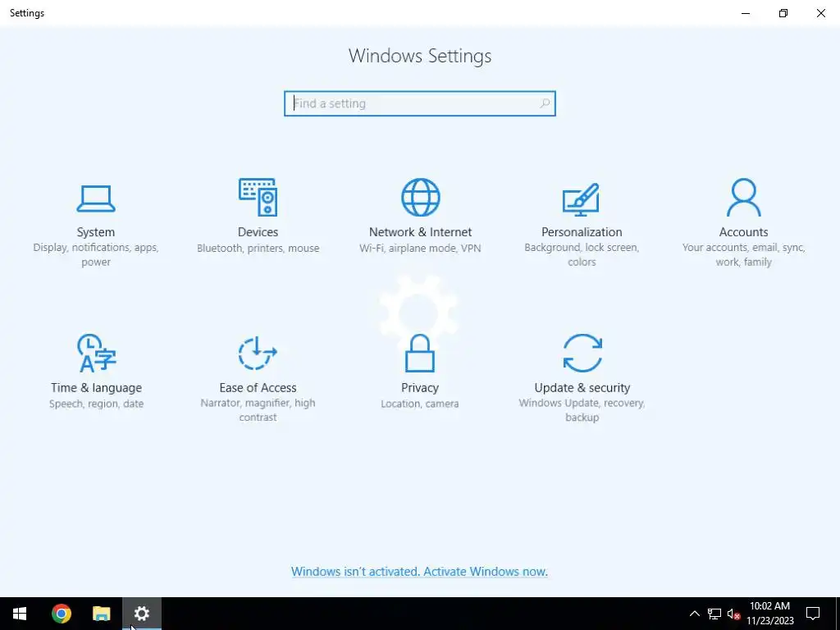Click the "Bluetooth, printers, mouse" description
Viewport: 840px width, 630px height.
(258, 248)
